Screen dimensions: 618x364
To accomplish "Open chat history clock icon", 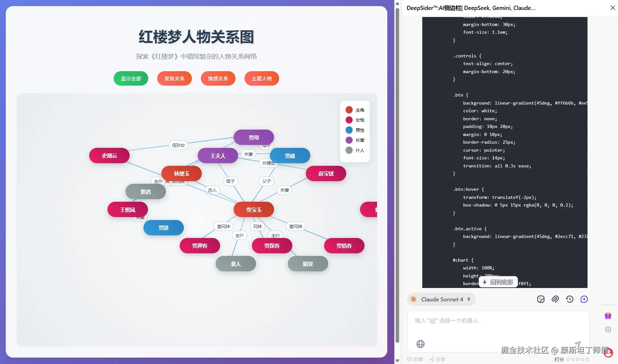I will 570,299.
